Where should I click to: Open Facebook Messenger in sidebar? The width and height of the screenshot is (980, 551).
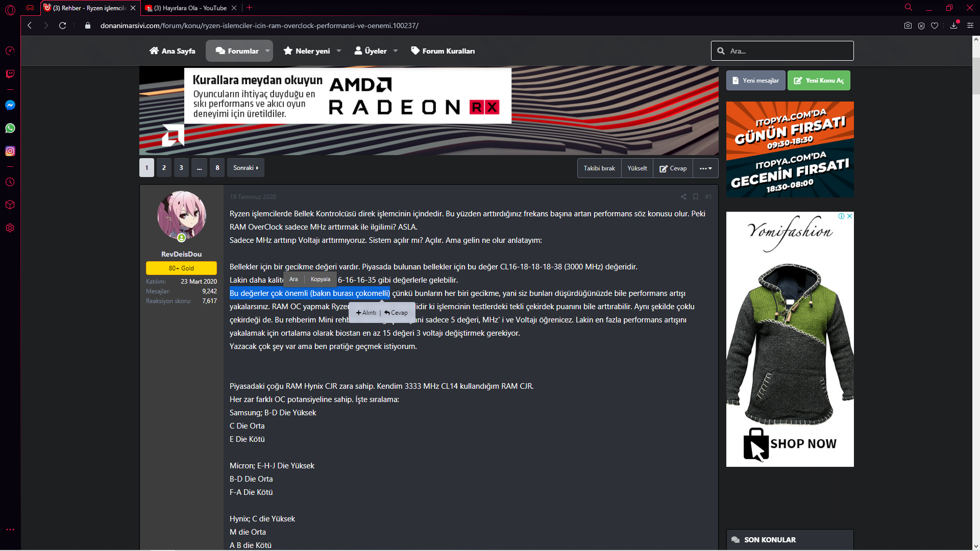click(x=10, y=105)
